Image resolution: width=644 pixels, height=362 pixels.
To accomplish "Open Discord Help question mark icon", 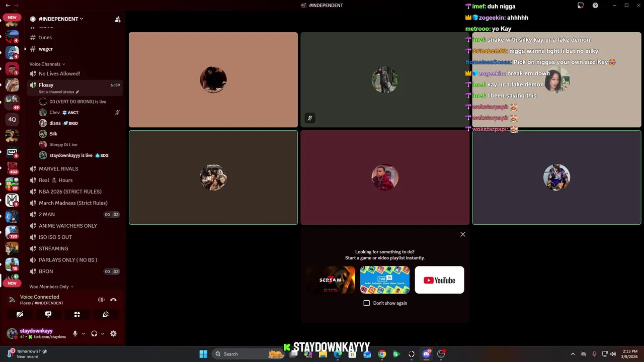I will pos(595,6).
